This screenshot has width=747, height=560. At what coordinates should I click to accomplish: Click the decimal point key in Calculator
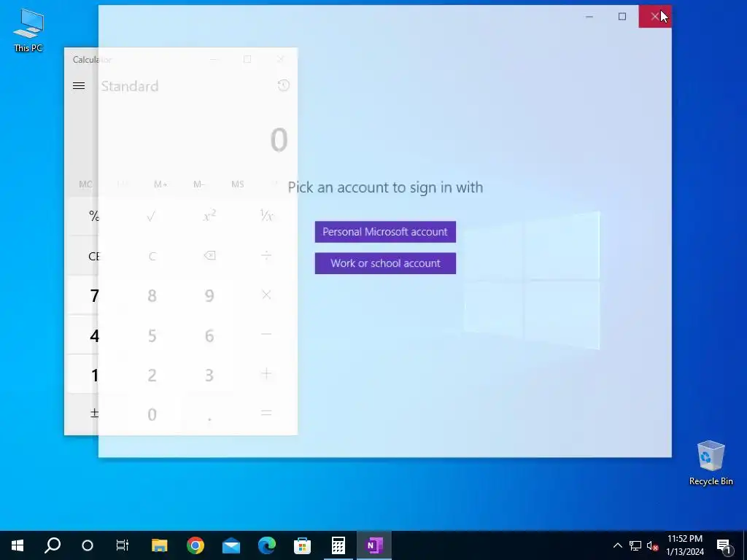pos(209,414)
